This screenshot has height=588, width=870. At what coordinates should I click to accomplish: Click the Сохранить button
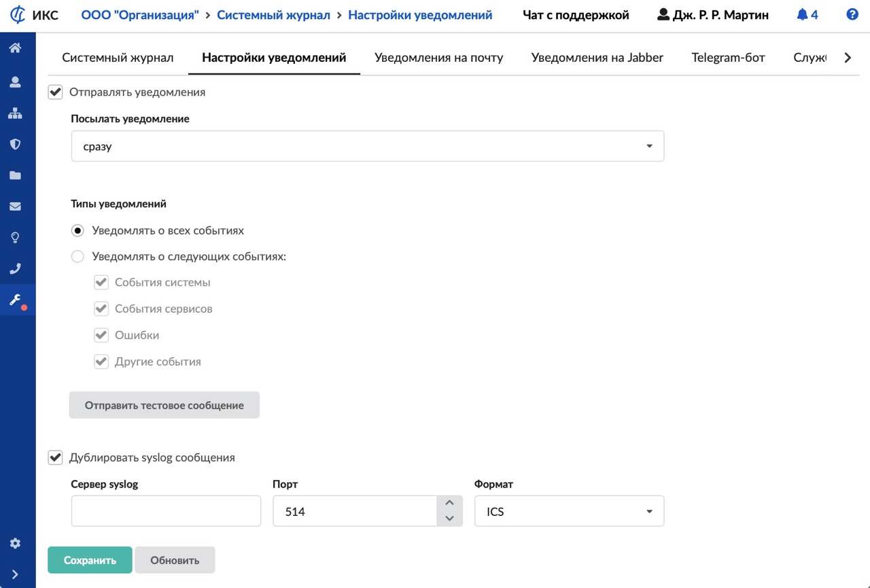90,560
